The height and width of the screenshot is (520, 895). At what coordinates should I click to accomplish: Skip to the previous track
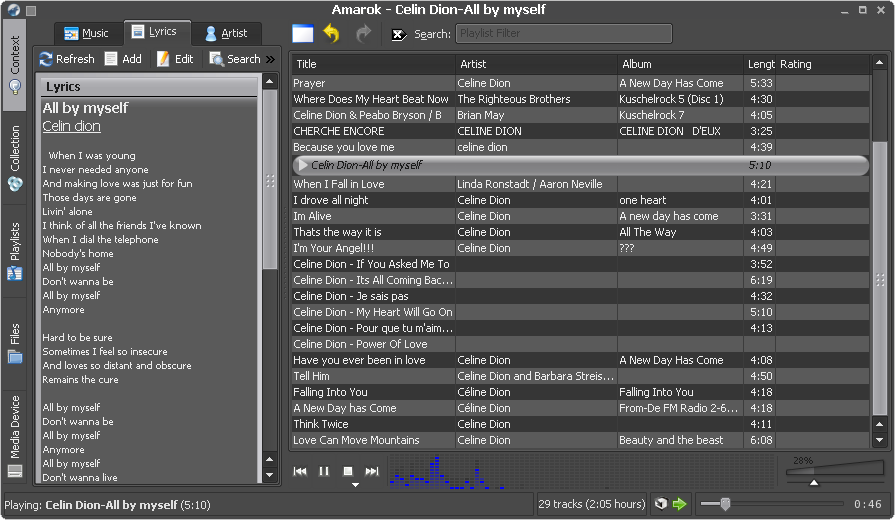[300, 471]
